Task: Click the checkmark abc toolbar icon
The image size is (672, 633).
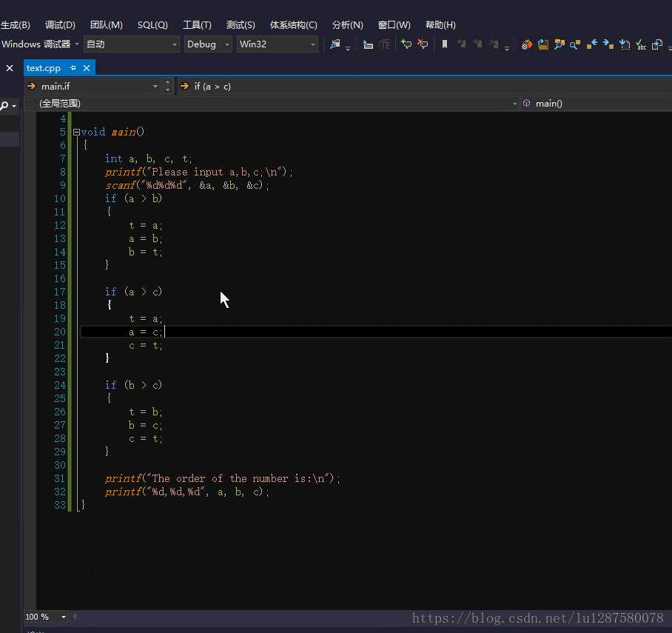Action: (641, 44)
